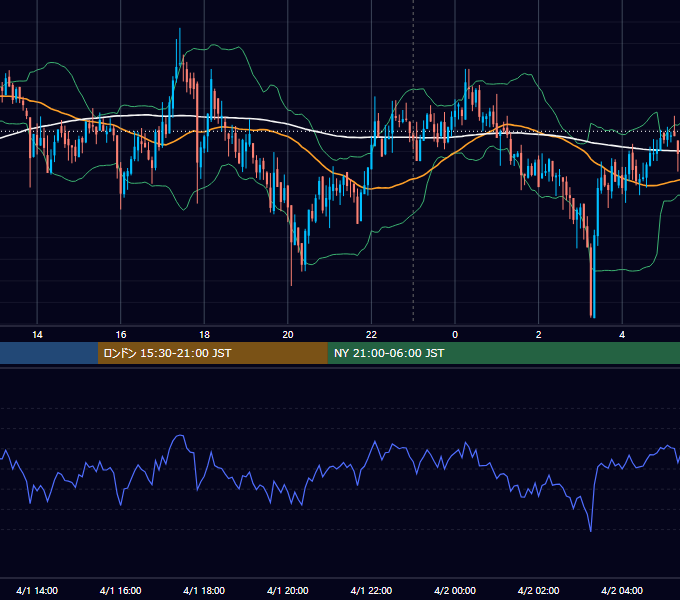Screen dimensions: 680x600
Task: Click the blue session bar before ロンドン
Action: 49,353
